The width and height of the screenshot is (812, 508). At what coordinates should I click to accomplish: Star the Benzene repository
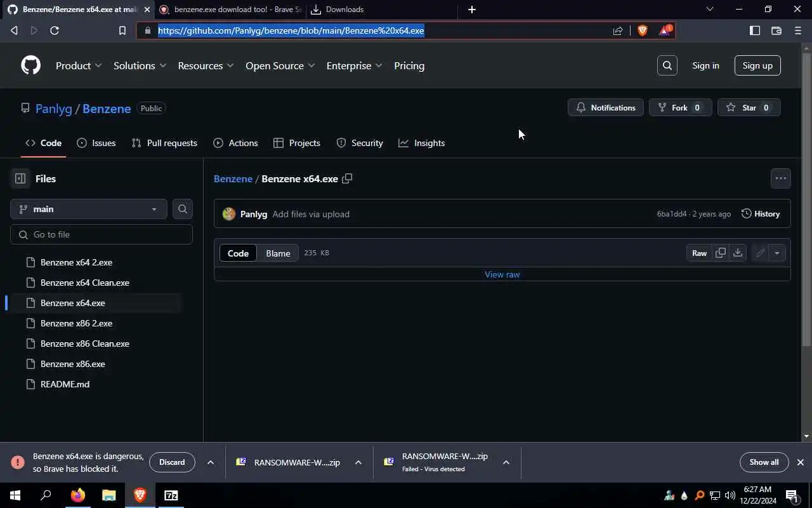click(749, 107)
